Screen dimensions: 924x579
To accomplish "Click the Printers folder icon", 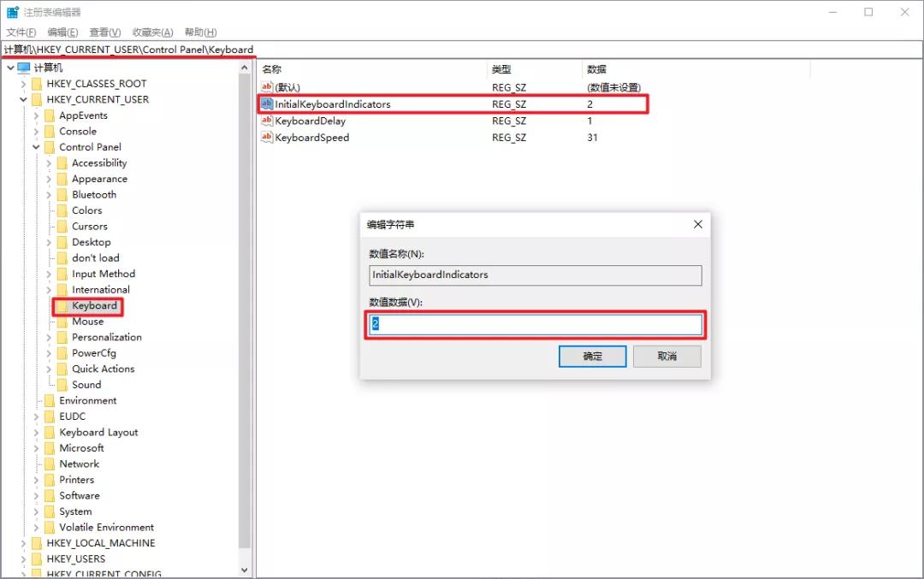I will [50, 480].
